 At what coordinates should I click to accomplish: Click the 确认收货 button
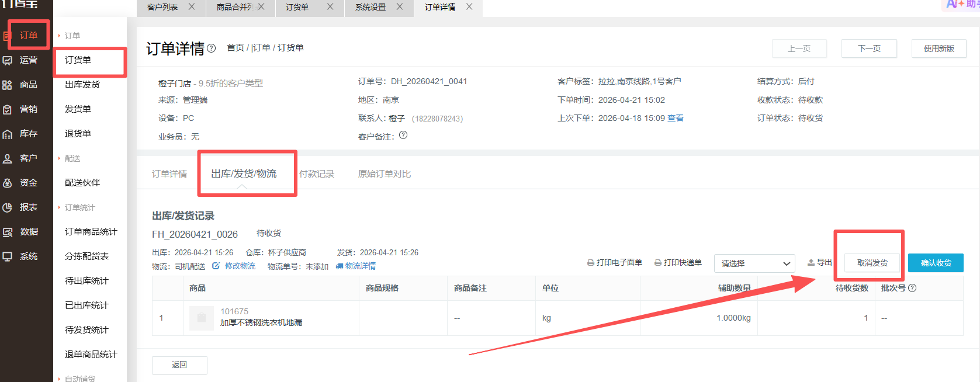(x=936, y=263)
